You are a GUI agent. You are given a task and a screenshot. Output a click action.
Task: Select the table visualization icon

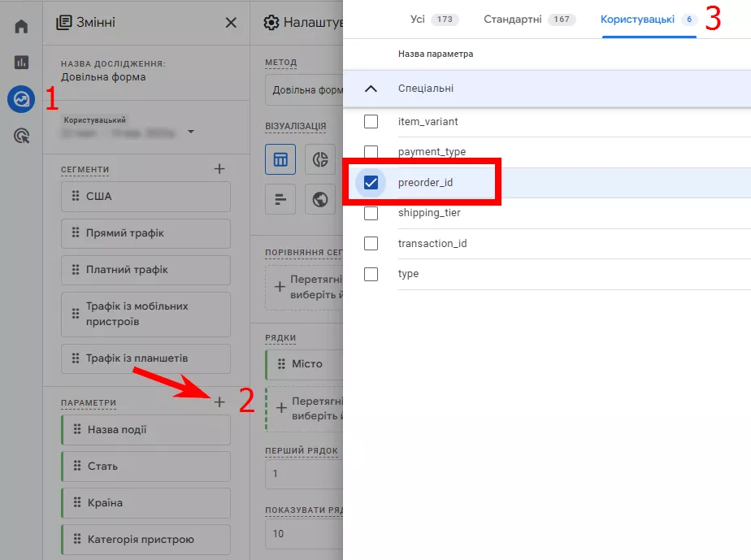[280, 159]
